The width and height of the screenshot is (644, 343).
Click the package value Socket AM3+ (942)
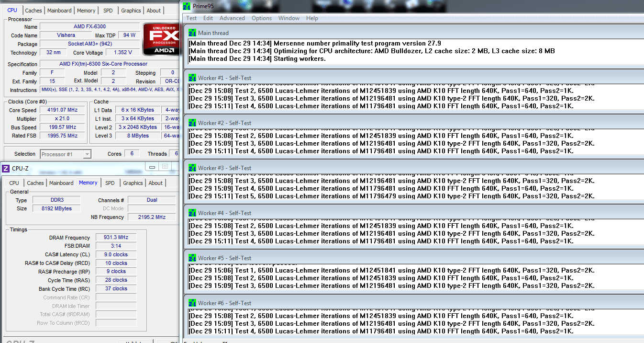[x=90, y=44]
